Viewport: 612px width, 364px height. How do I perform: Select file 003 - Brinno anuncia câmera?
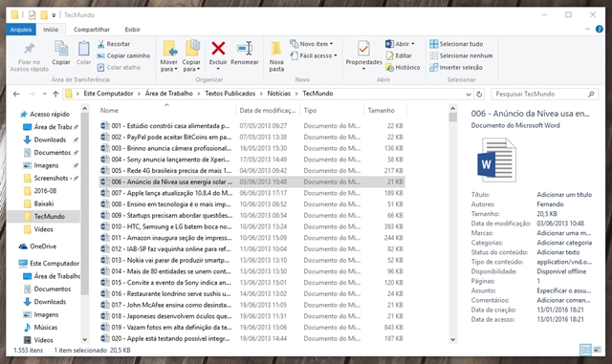coord(251,148)
